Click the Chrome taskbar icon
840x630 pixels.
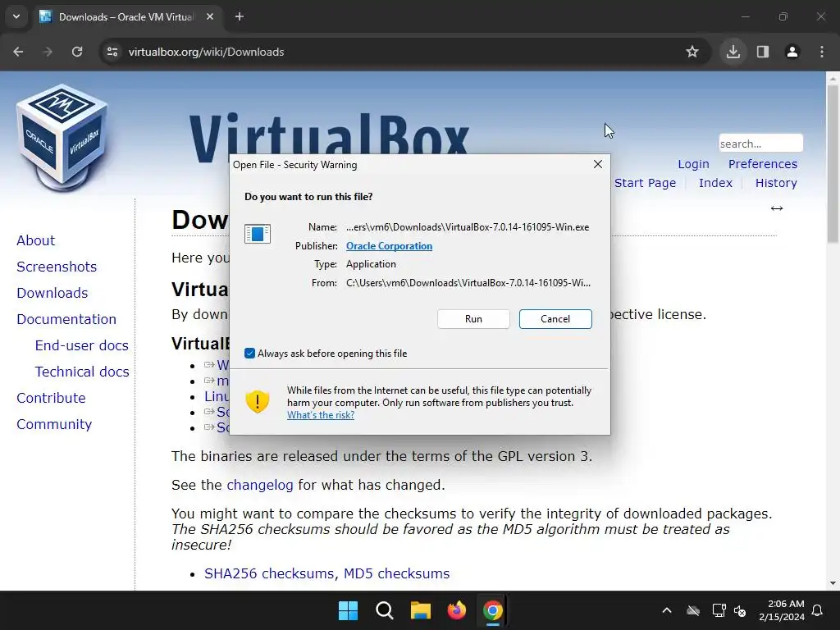(493, 610)
